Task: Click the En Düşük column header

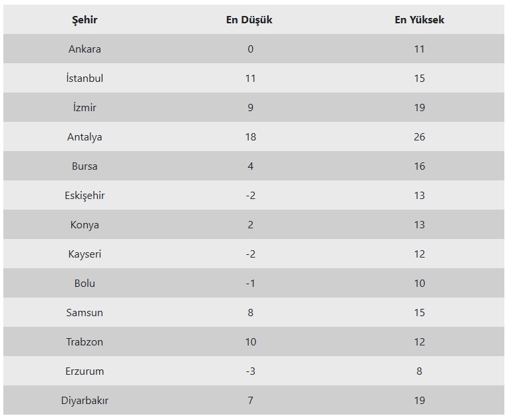Action: 249,20
